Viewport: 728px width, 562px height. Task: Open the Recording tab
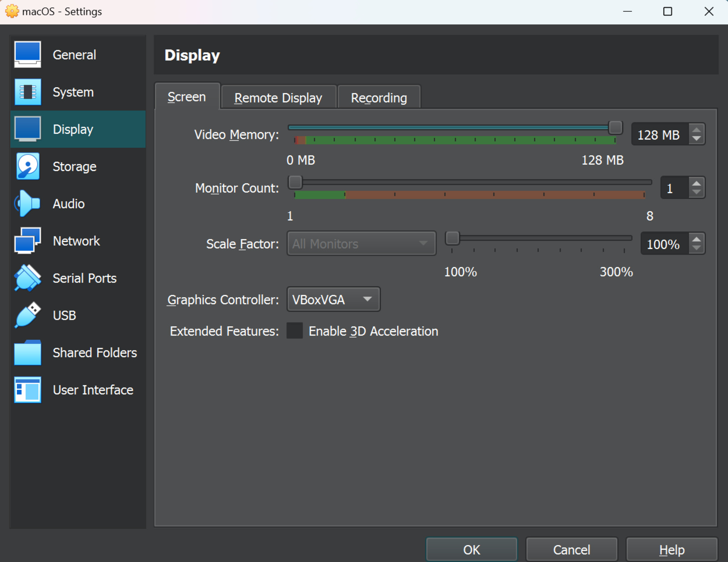coord(379,97)
